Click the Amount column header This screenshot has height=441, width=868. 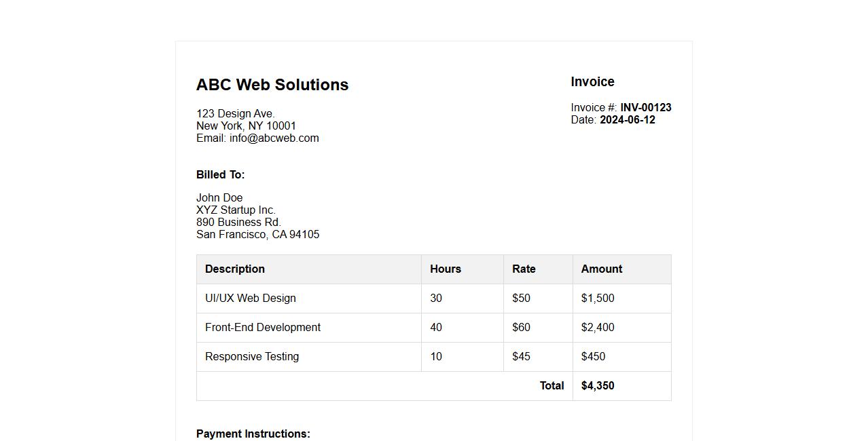pyautogui.click(x=601, y=269)
